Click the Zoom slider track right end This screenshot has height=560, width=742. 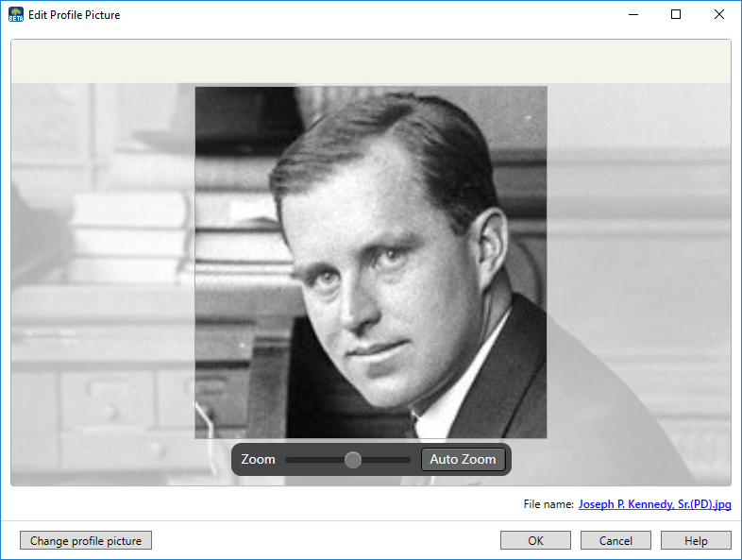click(408, 460)
